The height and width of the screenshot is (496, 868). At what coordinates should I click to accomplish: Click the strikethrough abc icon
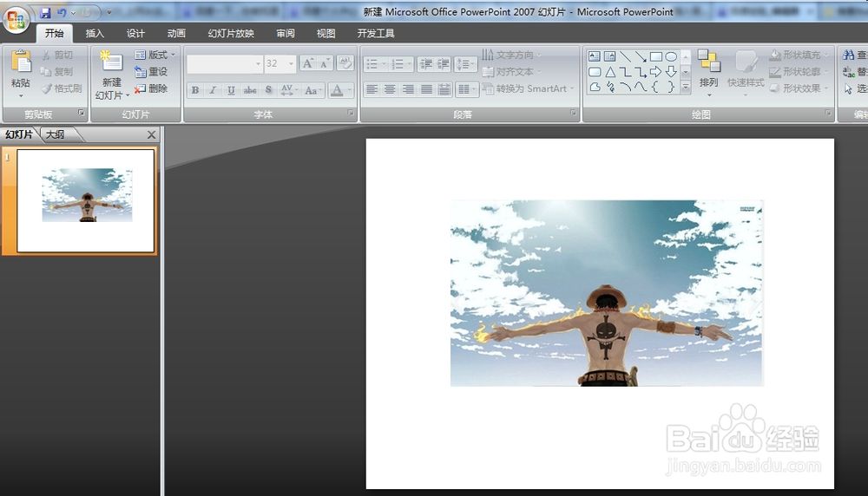pos(250,90)
